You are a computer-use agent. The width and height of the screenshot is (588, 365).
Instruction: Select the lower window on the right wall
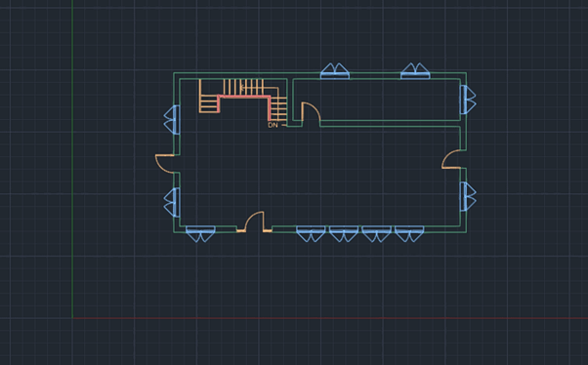click(468, 196)
